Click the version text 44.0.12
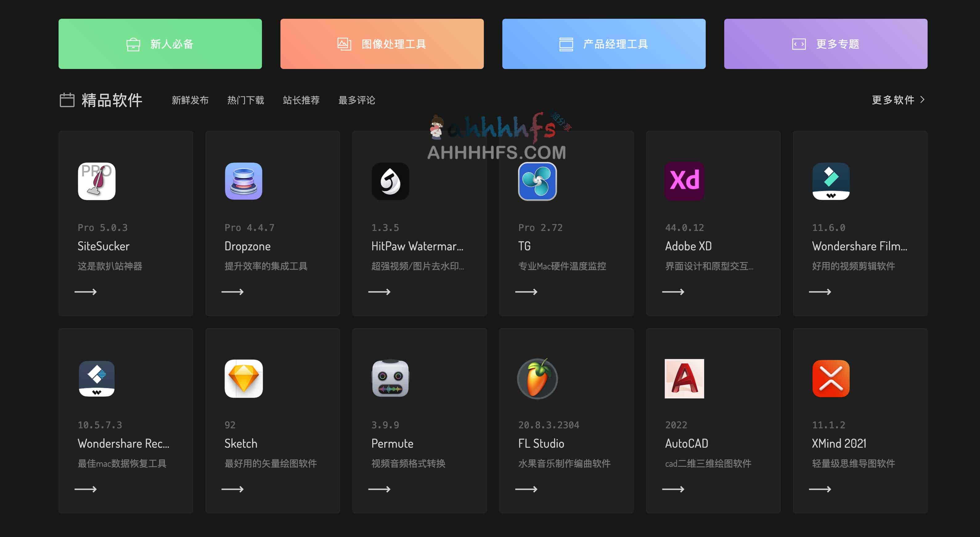This screenshot has height=537, width=980. pyautogui.click(x=684, y=228)
